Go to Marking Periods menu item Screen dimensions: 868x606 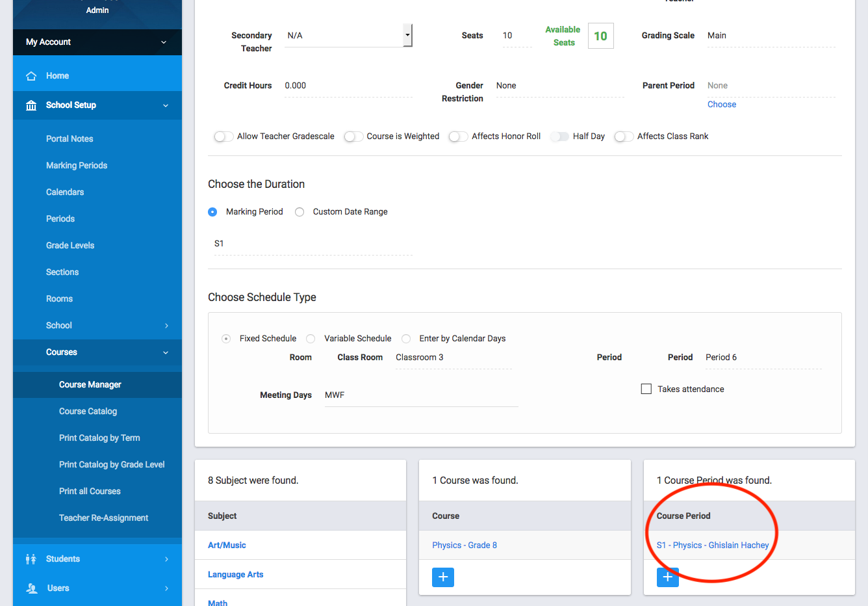pos(77,166)
